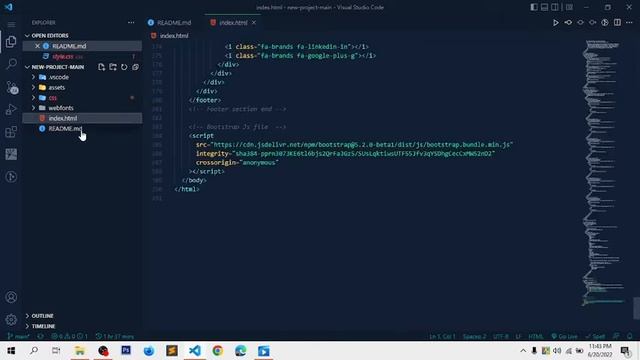This screenshot has height=360, width=640.
Task: Click Ln, Col position in status bar
Action: click(442, 336)
